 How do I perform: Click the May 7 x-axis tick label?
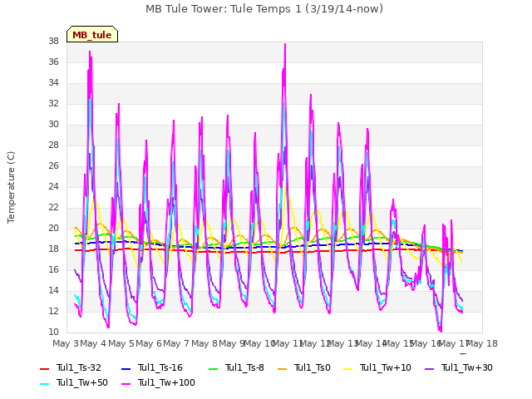176,343
